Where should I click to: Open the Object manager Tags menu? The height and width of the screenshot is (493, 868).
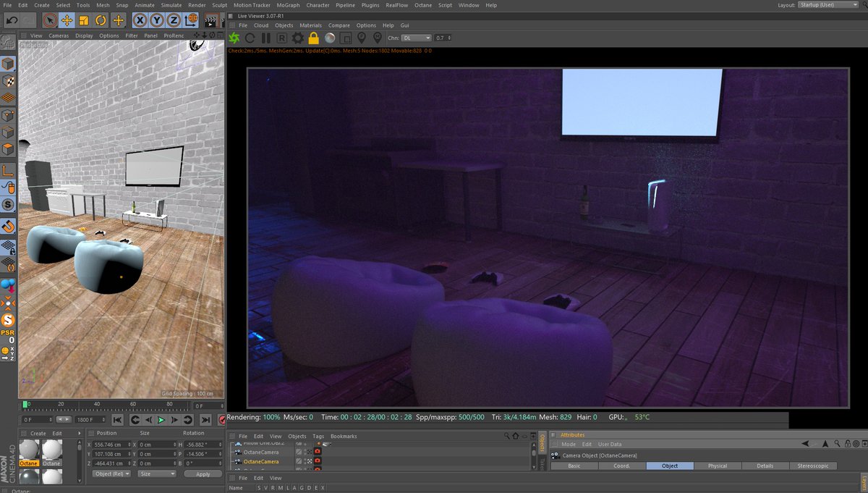point(318,437)
